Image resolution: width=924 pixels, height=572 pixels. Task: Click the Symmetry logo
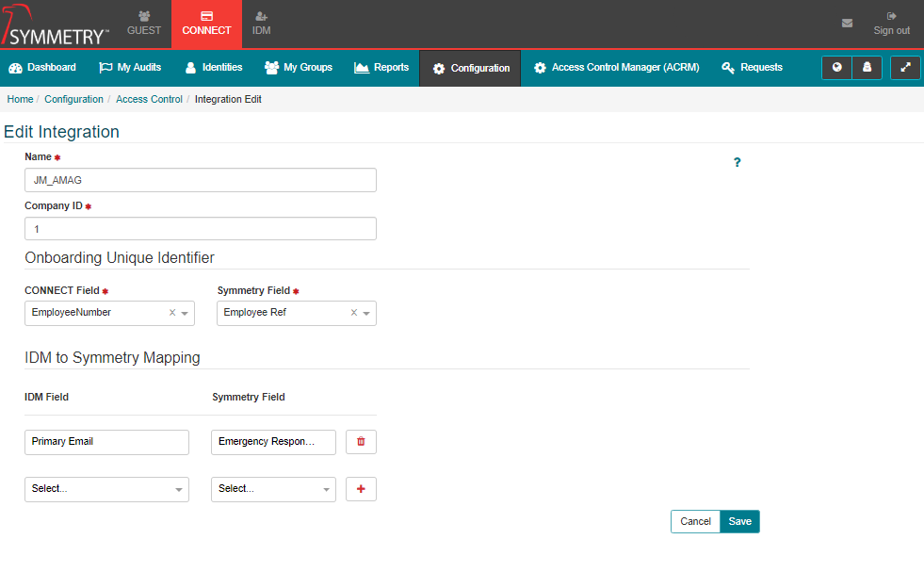(x=55, y=25)
